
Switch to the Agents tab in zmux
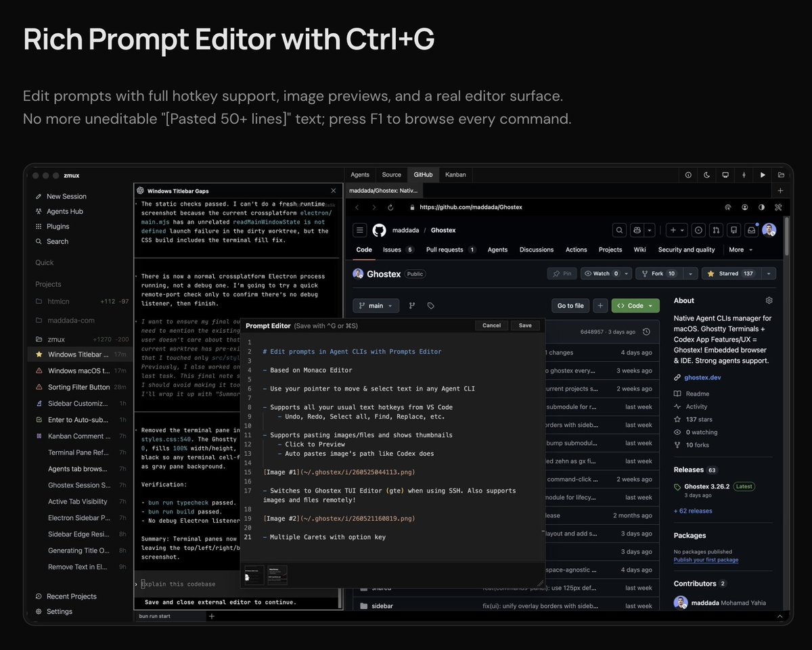(360, 175)
